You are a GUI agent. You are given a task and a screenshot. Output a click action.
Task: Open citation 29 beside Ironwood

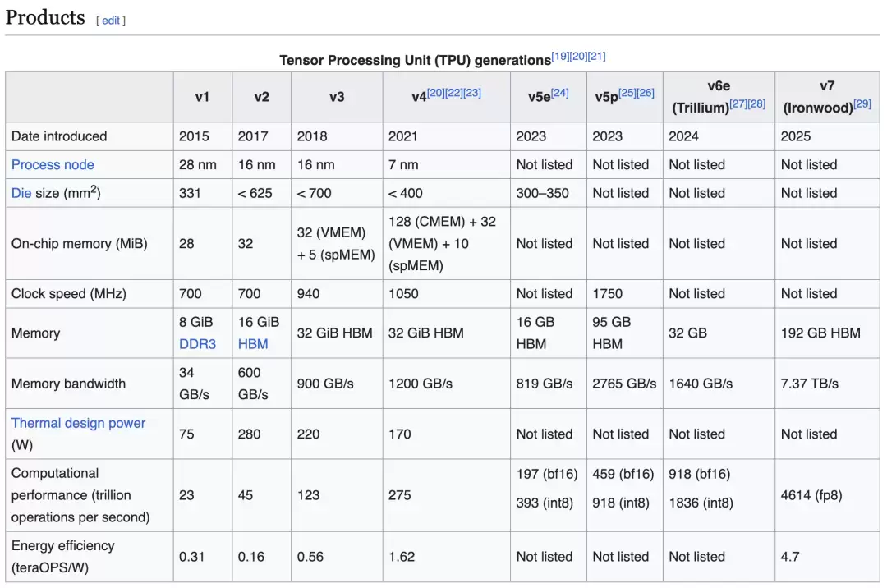point(862,103)
